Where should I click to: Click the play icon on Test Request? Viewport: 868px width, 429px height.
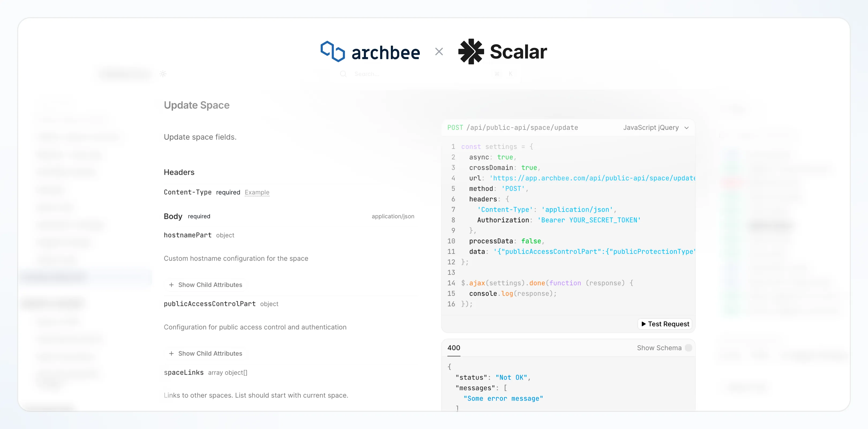pos(643,324)
